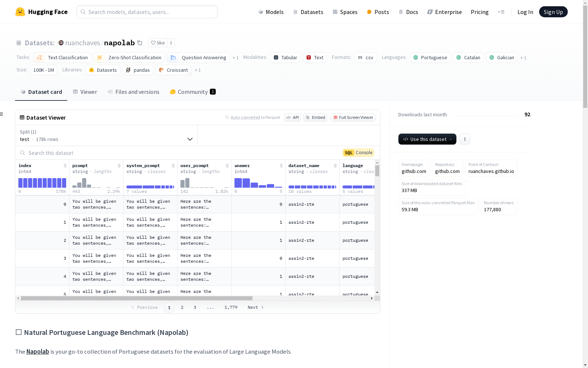Screen dimensions: 588x368
Task: Expand the Split test dropdown
Action: point(107,135)
